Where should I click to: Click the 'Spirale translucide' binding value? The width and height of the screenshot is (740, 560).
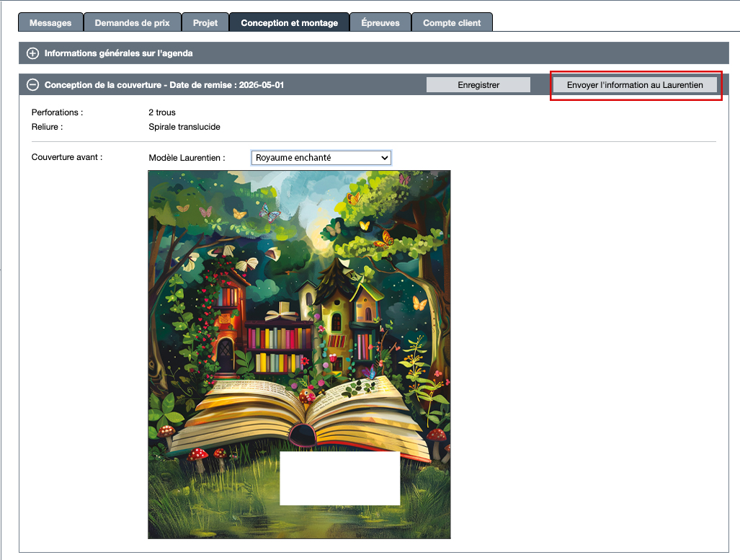(x=184, y=127)
